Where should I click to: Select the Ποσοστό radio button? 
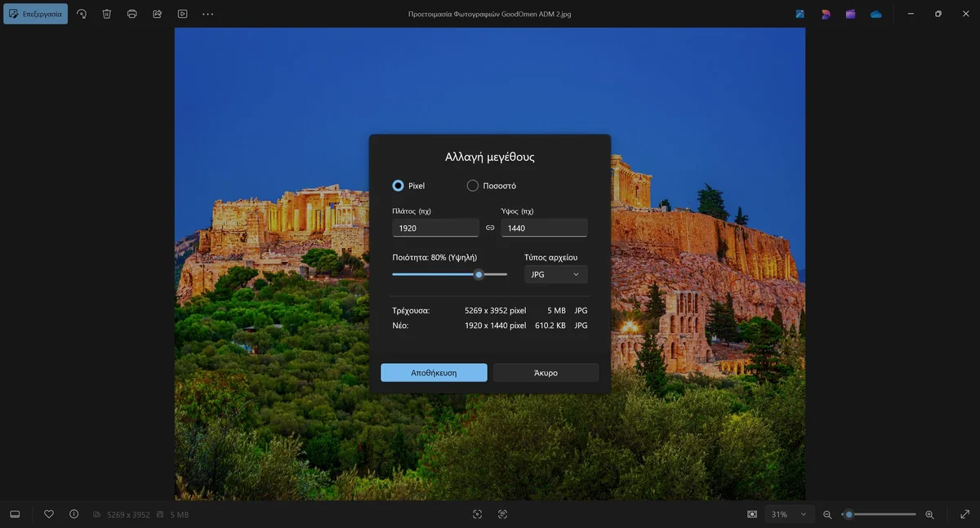472,185
